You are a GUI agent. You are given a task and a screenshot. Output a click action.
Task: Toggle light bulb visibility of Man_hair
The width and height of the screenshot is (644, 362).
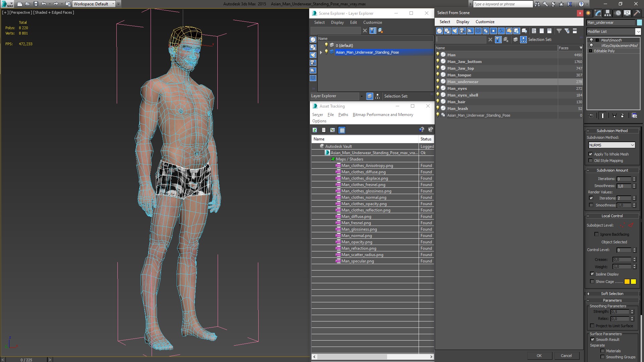[x=437, y=102]
